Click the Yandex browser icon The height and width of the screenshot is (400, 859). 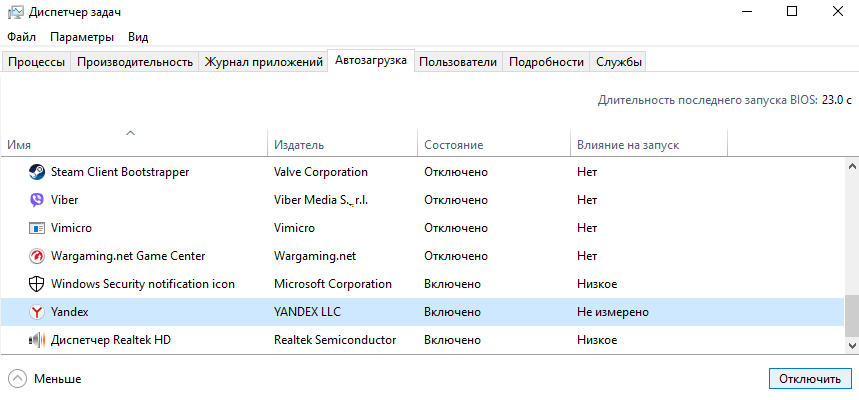(x=36, y=312)
